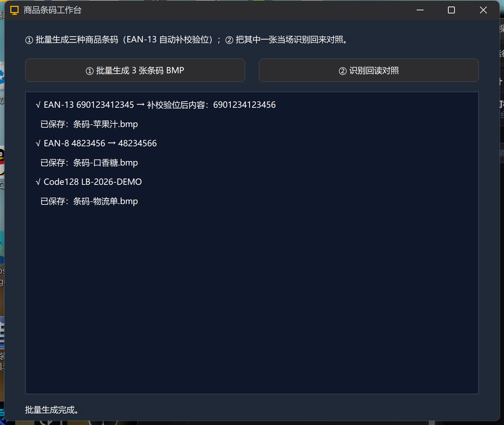The width and height of the screenshot is (504, 425).
Task: Click the 批量生成 3 张条码 BMP button
Action: 135,70
